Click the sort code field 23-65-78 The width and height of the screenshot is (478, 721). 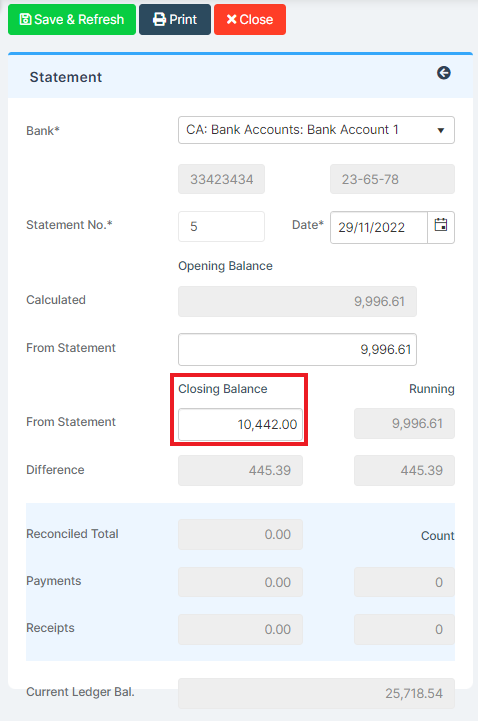(x=392, y=179)
